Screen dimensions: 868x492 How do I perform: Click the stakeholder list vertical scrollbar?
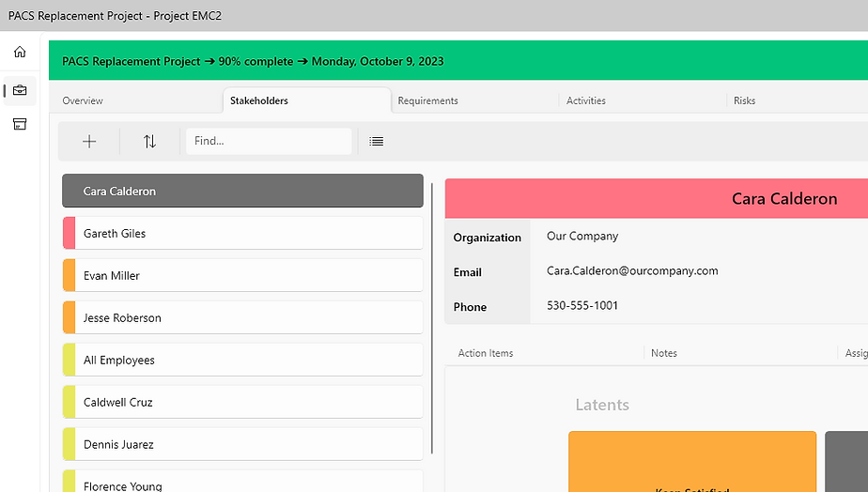point(432,318)
